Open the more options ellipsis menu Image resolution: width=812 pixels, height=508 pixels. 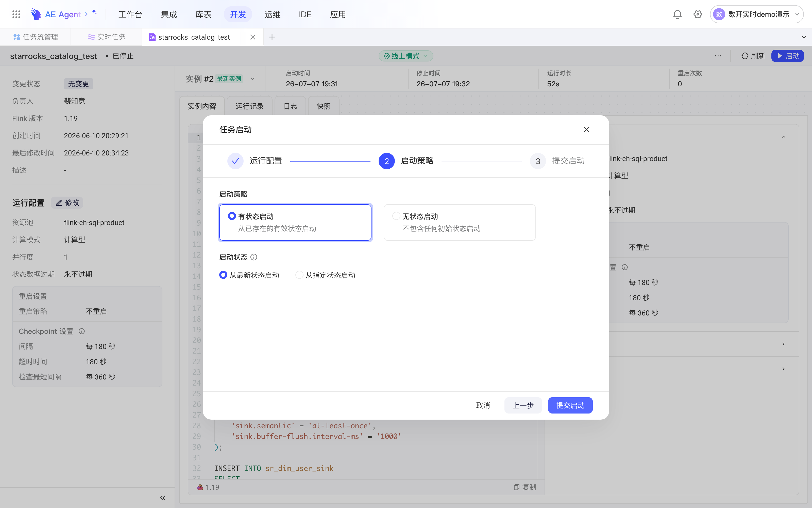click(718, 56)
